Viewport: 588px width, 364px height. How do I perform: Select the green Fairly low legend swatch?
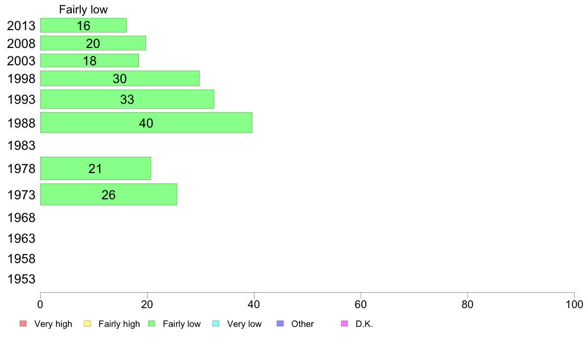151,323
